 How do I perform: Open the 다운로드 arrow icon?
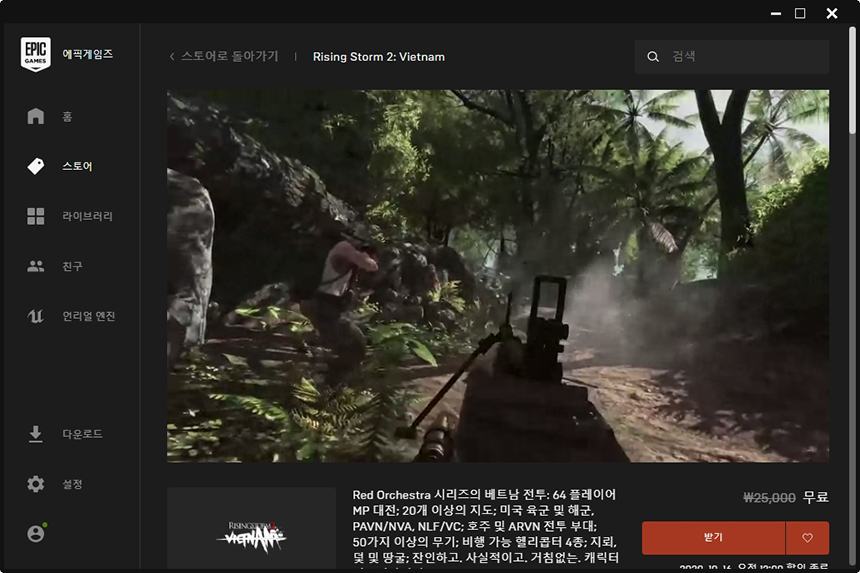36,434
